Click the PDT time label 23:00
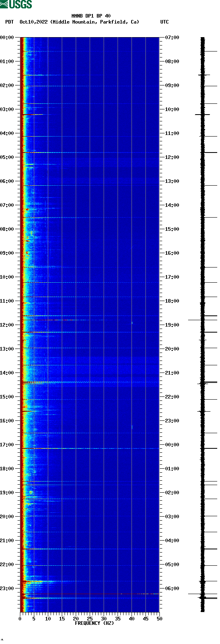 (7, 589)
